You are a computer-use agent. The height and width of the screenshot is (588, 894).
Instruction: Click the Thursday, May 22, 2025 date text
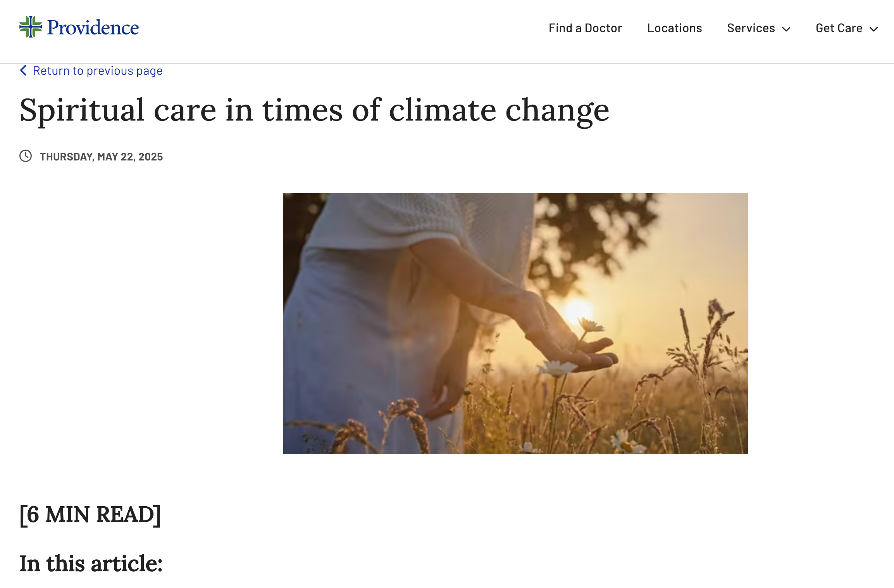coord(101,157)
